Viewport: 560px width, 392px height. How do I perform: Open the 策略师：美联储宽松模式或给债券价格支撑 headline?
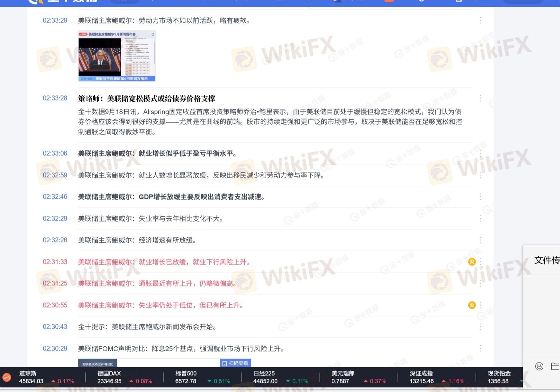(147, 99)
